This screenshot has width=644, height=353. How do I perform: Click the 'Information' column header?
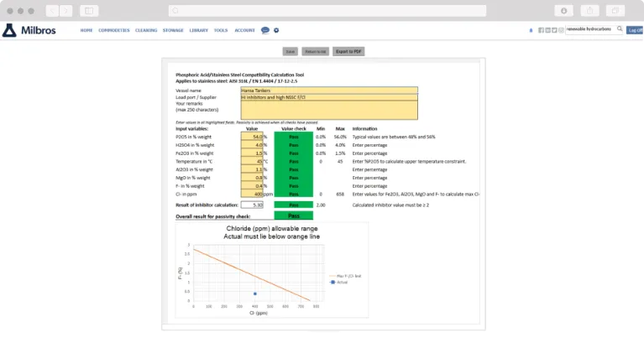tap(364, 129)
